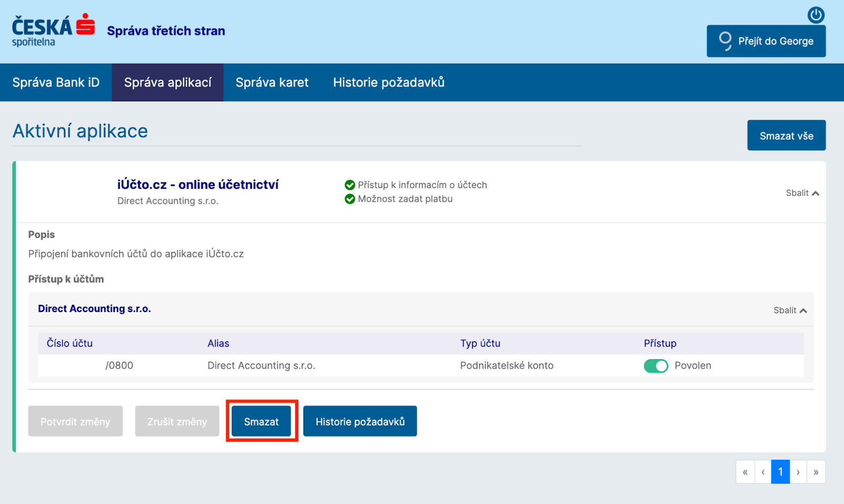844x504 pixels.
Task: Click the Smazat vše button
Action: pyautogui.click(x=786, y=135)
